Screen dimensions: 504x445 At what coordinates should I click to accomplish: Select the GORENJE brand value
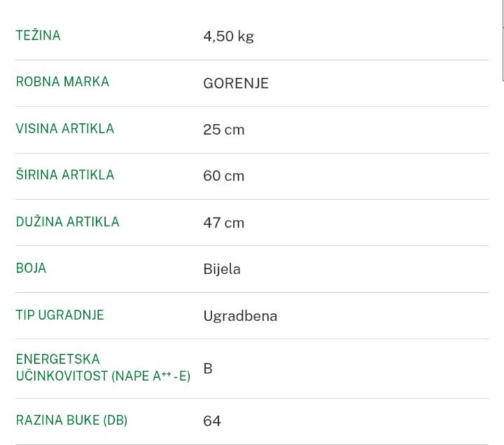pyautogui.click(x=236, y=83)
